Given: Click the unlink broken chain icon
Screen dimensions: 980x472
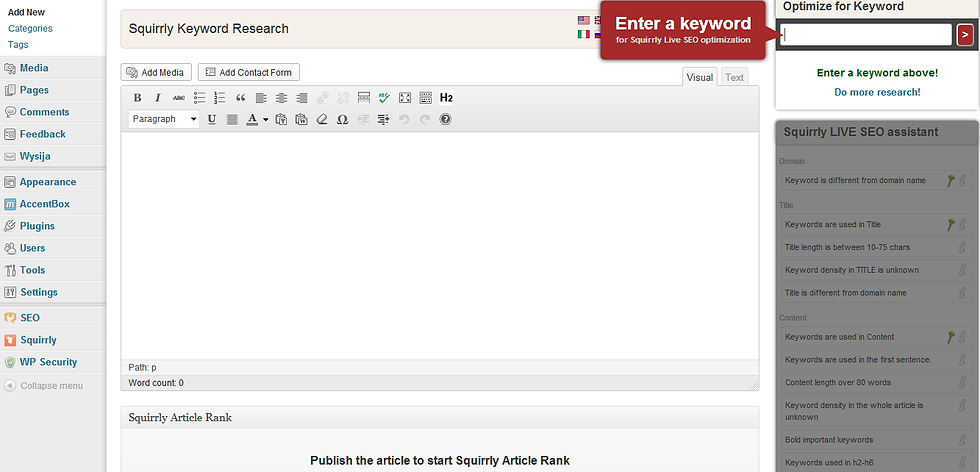Looking at the screenshot, I should point(343,98).
